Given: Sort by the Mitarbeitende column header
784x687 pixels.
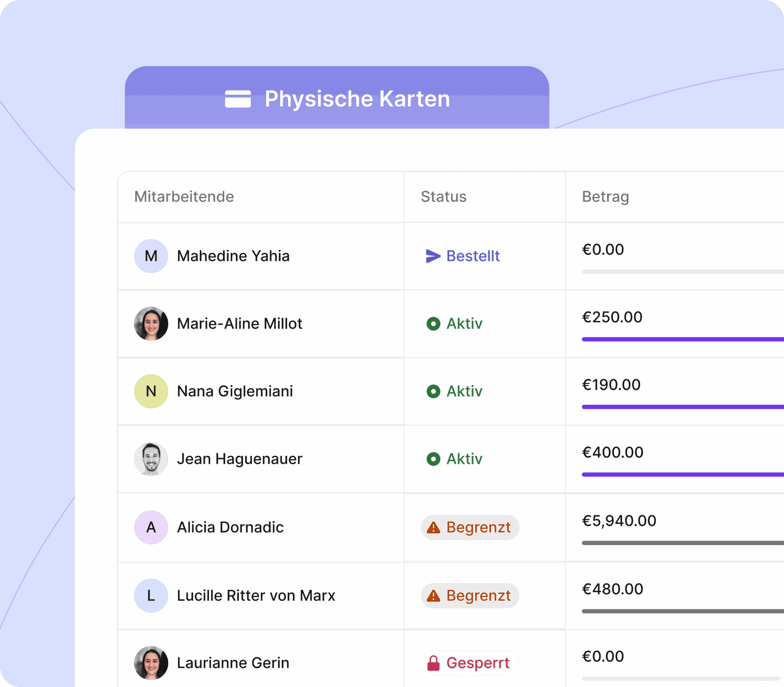Looking at the screenshot, I should point(184,197).
